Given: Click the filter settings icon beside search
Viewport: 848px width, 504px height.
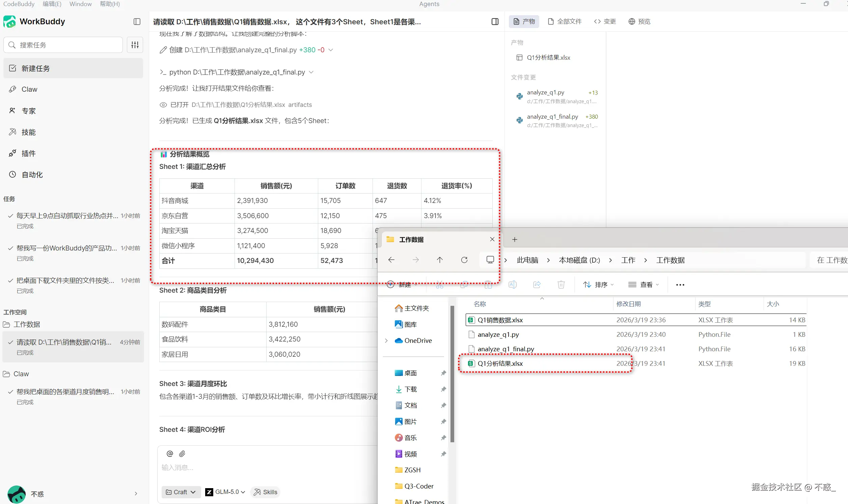Looking at the screenshot, I should [x=135, y=45].
